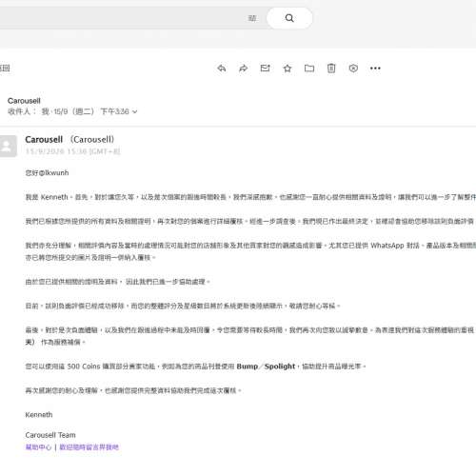476x476 pixels.
Task: Open the 歡迎隨時留言畀我哋 link
Action: 89,447
